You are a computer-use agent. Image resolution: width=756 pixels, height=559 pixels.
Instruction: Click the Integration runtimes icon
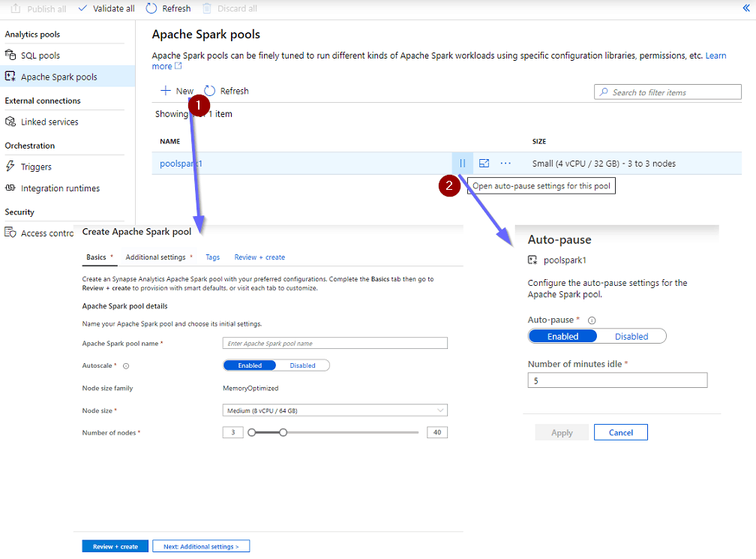[x=10, y=188]
